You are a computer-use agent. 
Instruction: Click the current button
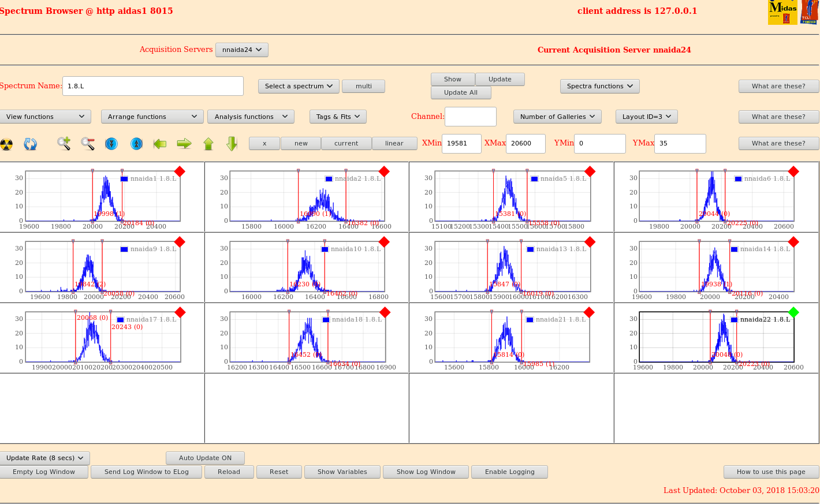tap(346, 143)
